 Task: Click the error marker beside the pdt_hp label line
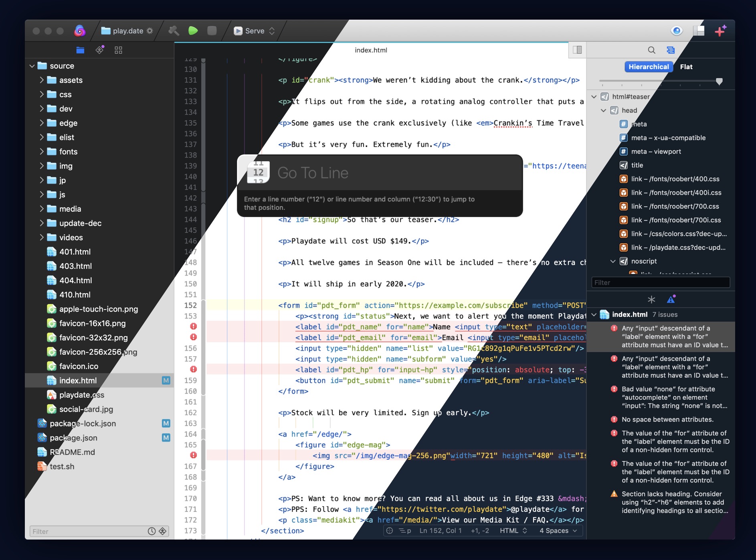[193, 369]
